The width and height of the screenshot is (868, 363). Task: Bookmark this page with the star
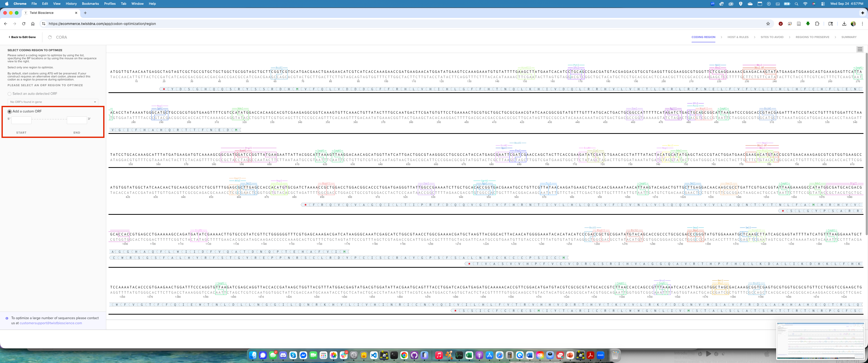pos(768,24)
